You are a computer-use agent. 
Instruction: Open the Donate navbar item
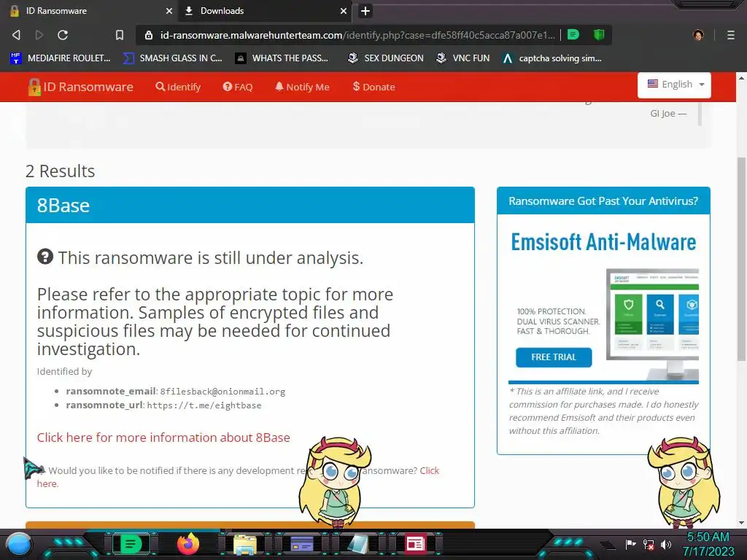coord(373,87)
